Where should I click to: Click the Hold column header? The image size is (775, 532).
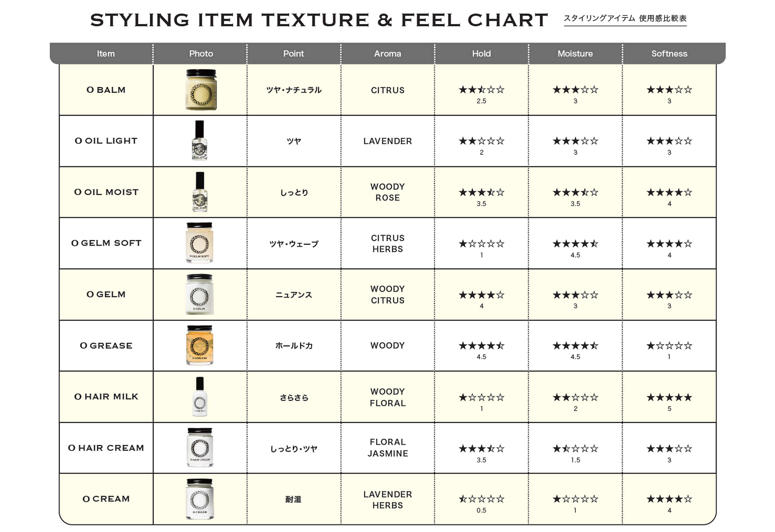(481, 53)
